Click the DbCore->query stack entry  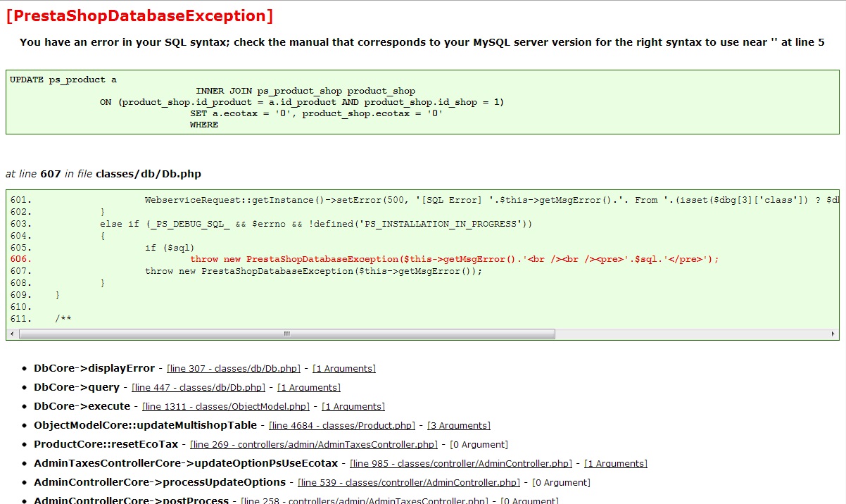[x=77, y=387]
